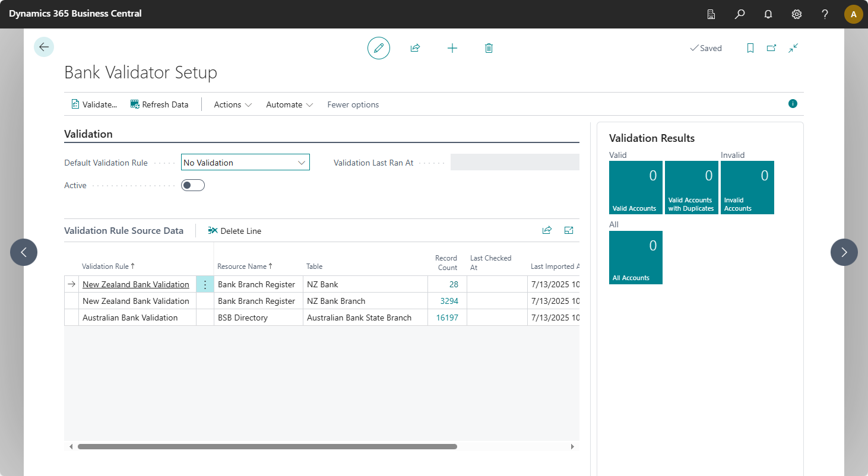This screenshot has height=476, width=868.
Task: Delete record using trash icon
Action: click(x=489, y=48)
